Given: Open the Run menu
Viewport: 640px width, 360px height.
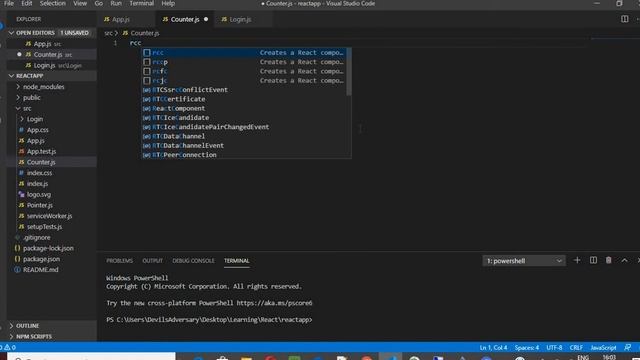Looking at the screenshot, I should [116, 3].
